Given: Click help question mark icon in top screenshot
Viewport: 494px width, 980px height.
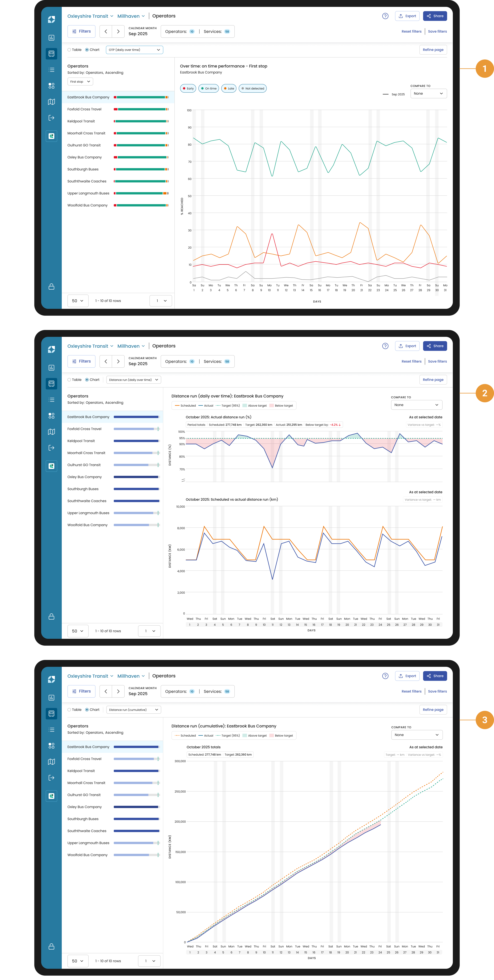Looking at the screenshot, I should (385, 16).
